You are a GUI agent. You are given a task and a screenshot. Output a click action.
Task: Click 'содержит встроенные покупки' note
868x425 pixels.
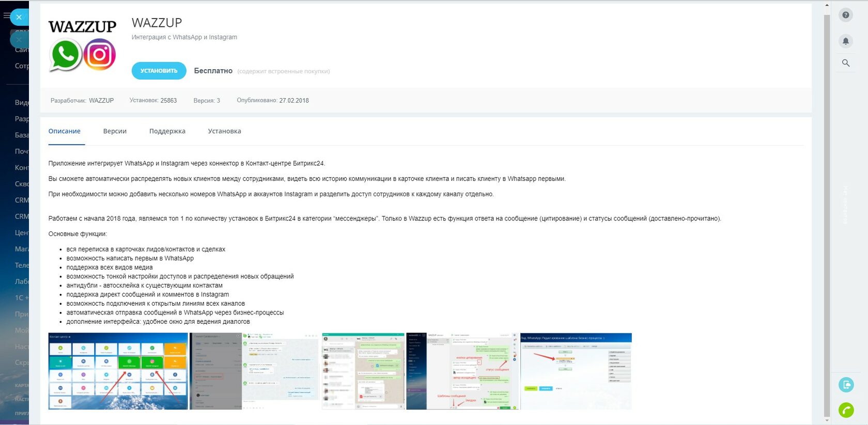pyautogui.click(x=284, y=71)
